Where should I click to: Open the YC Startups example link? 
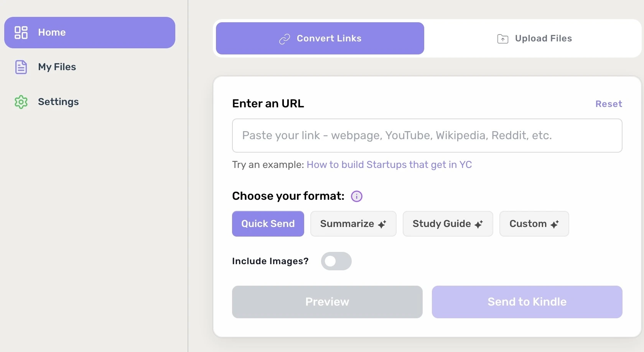pos(389,165)
